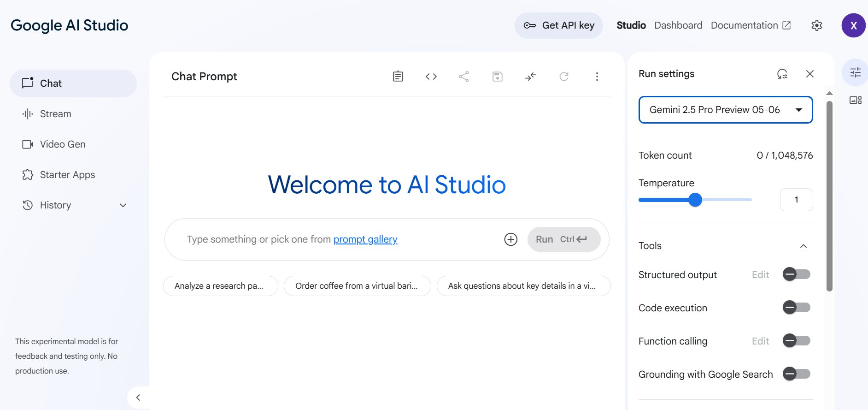Open settings with the gear icon
Viewport: 868px width, 410px height.
(817, 25)
